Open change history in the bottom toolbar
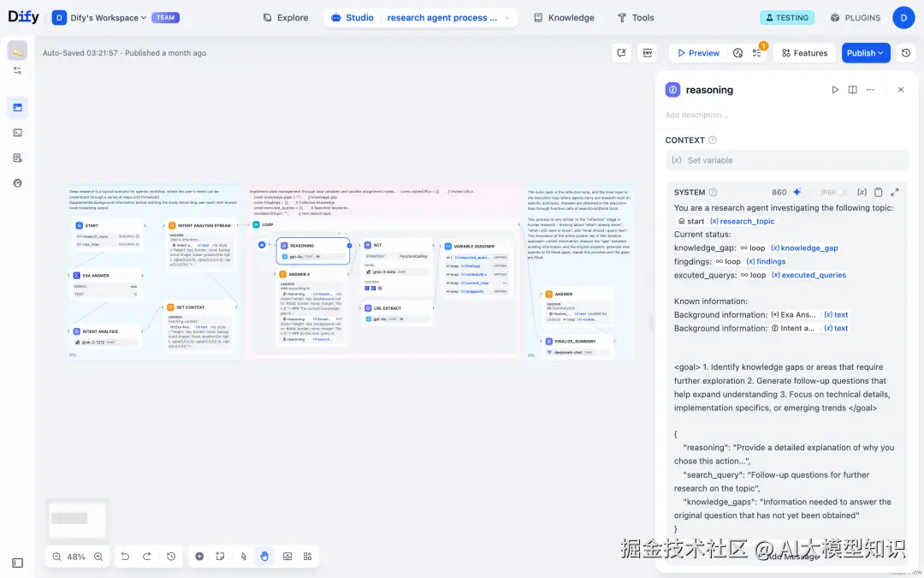 coord(171,557)
